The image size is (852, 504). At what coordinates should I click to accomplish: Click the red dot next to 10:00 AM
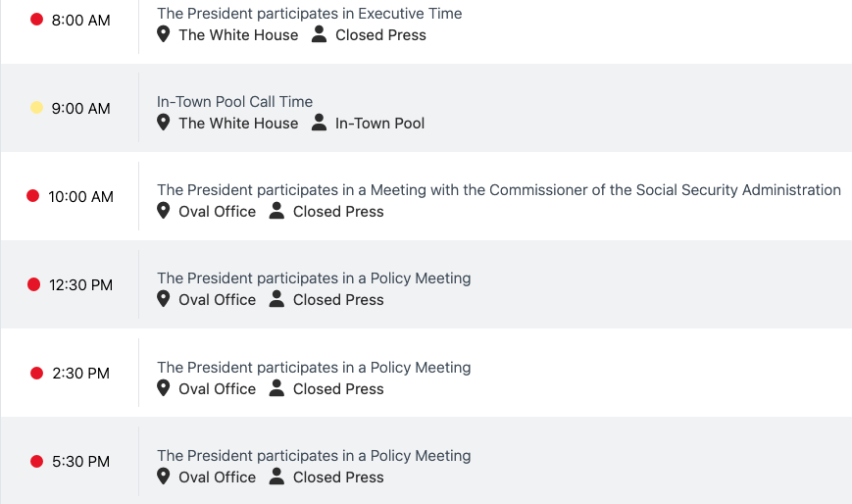pyautogui.click(x=33, y=196)
